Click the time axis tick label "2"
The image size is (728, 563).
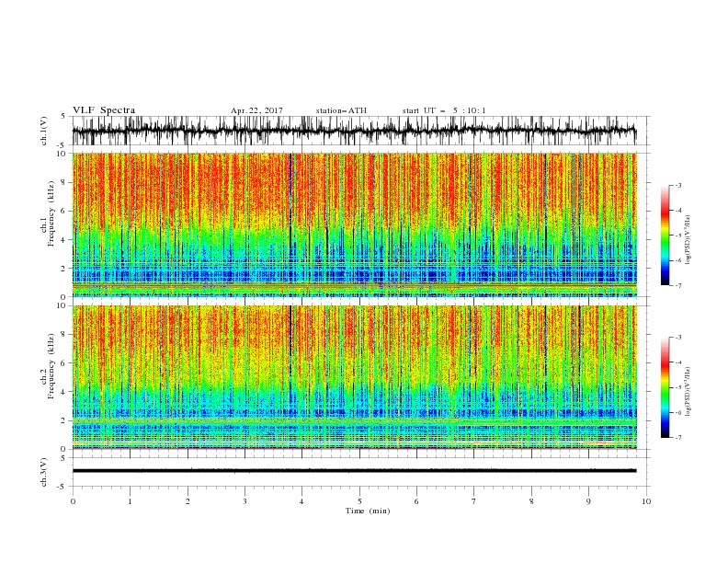tap(188, 501)
